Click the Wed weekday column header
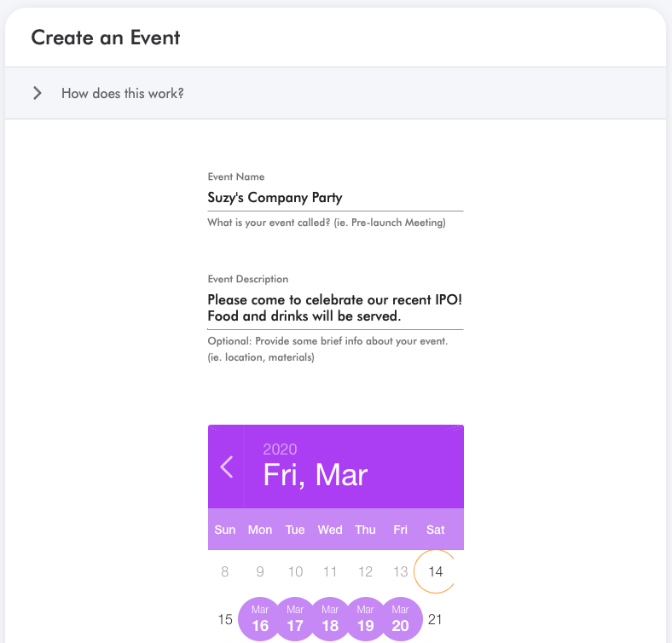This screenshot has height=643, width=672. [330, 530]
